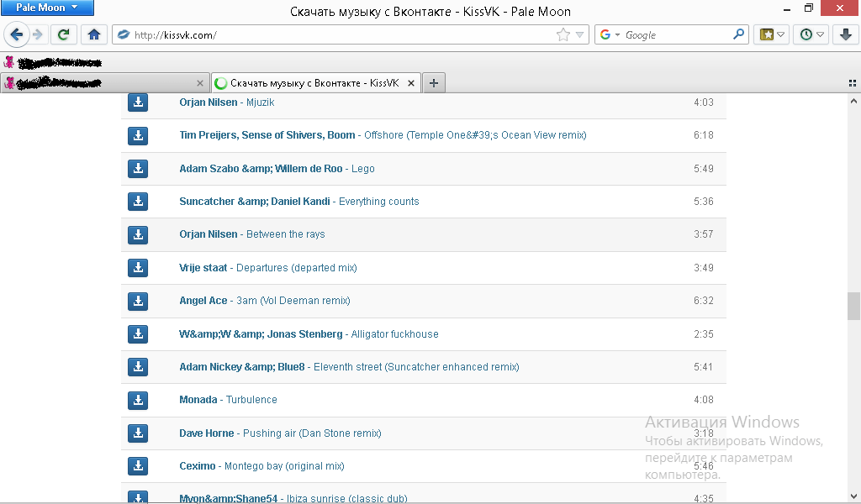
Task: Open the Pale Moon application menu
Action: tap(47, 7)
